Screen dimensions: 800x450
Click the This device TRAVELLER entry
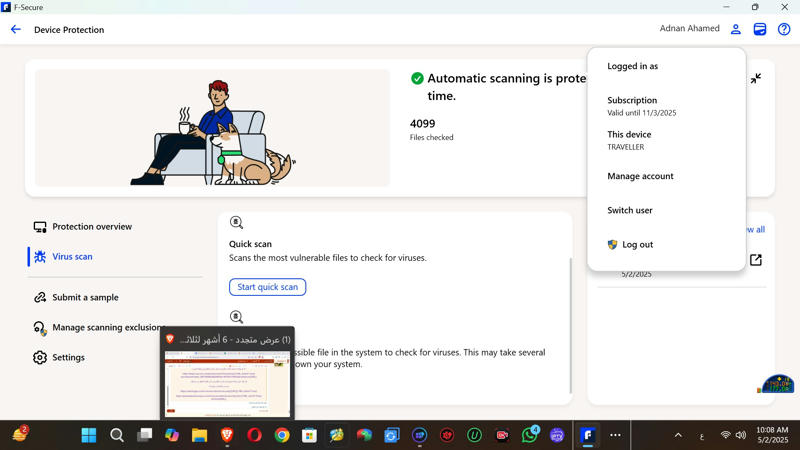[x=629, y=140]
